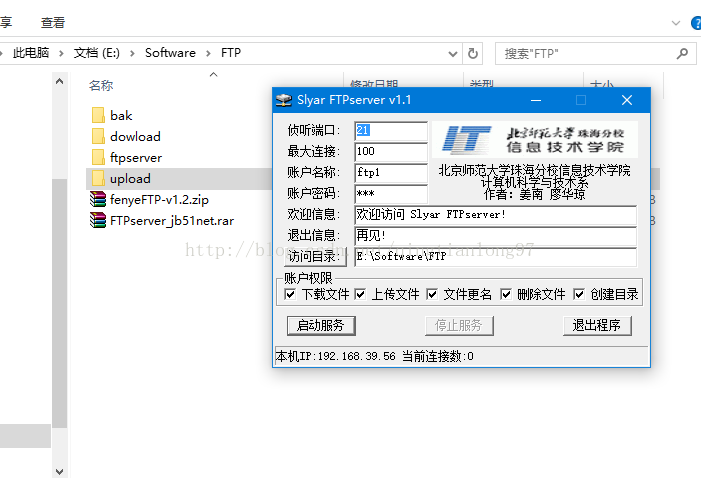The height and width of the screenshot is (478, 701).
Task: Open the 查看 ribbon tab
Action: coord(53,23)
